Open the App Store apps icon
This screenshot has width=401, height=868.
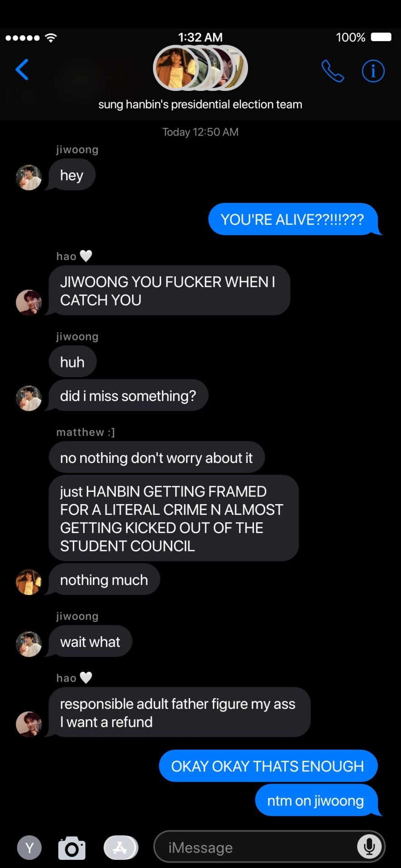tap(121, 848)
